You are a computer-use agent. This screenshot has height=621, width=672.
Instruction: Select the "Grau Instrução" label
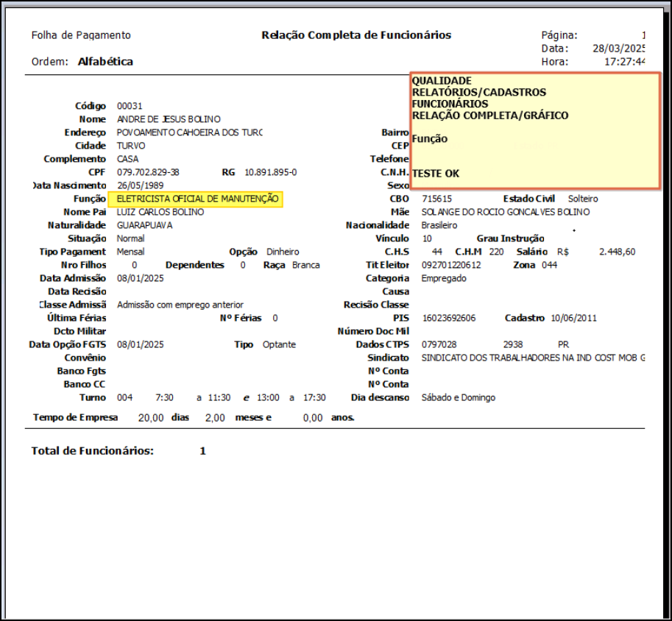coord(510,238)
